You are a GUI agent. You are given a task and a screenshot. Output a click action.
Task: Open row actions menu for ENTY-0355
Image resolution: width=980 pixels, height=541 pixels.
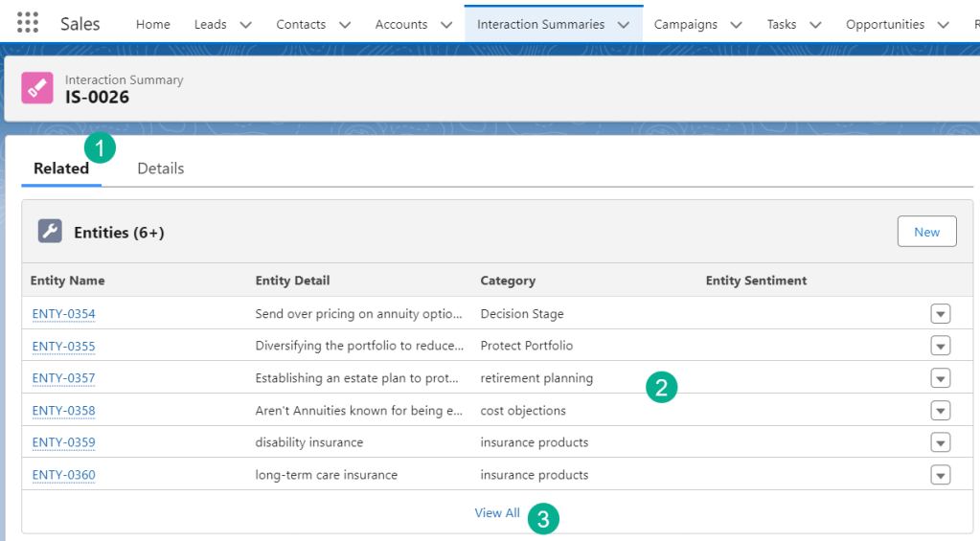(x=940, y=346)
